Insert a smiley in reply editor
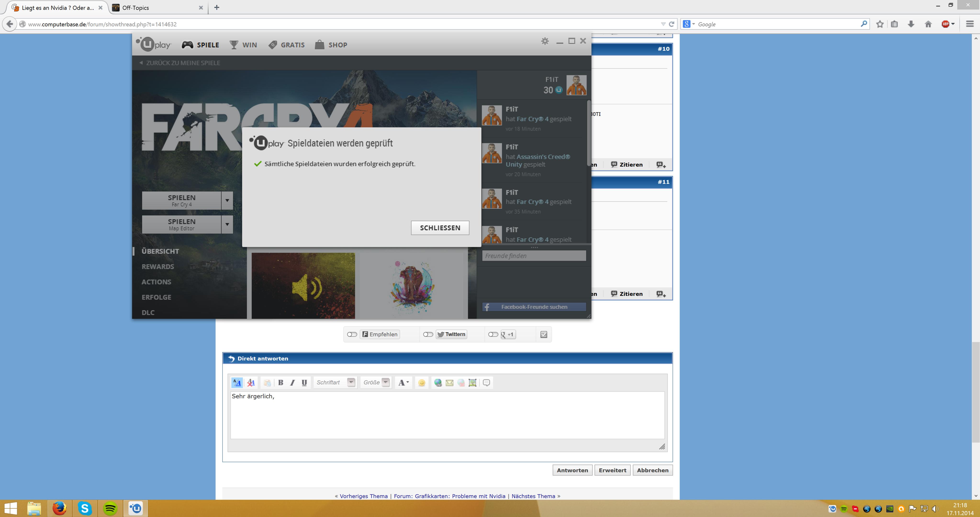The height and width of the screenshot is (517, 980). coord(421,383)
